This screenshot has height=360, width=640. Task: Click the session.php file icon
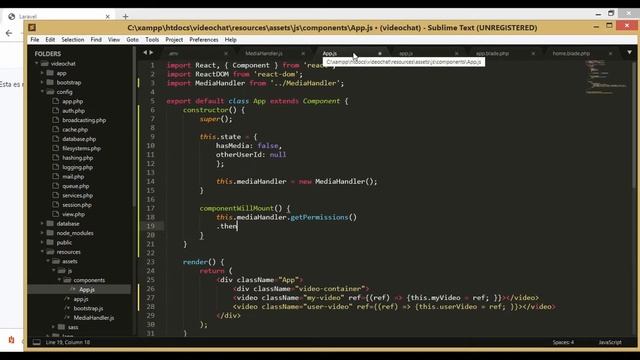coord(56,204)
